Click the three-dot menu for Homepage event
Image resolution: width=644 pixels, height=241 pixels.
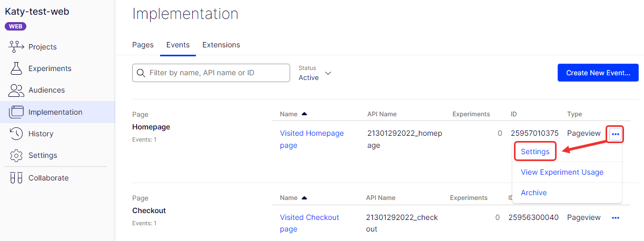(615, 134)
